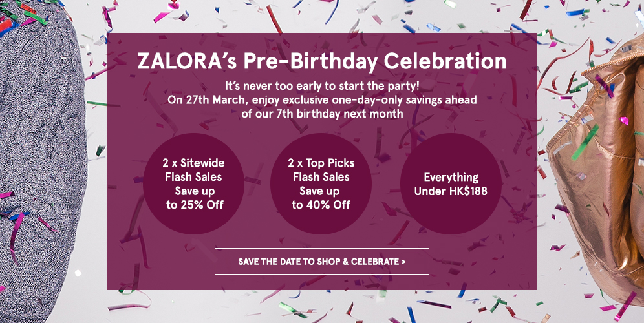
Task: Click the "to 40% Off" text in the Top Picks circle
Action: pos(321,205)
